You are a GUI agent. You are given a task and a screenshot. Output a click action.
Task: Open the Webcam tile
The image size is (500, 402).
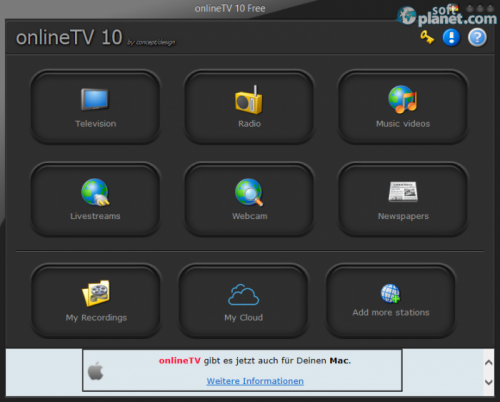(249, 199)
